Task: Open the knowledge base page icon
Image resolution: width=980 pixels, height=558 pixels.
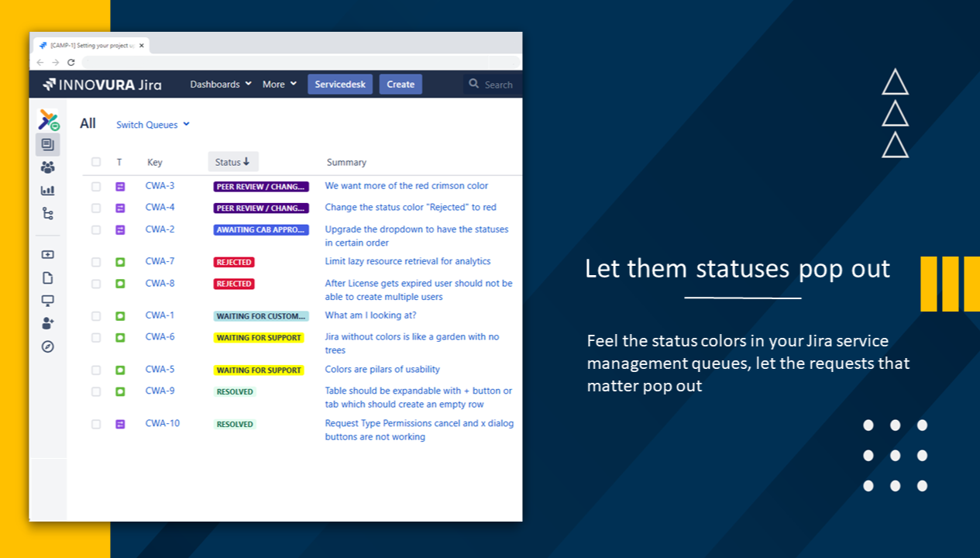Action: pyautogui.click(x=47, y=277)
